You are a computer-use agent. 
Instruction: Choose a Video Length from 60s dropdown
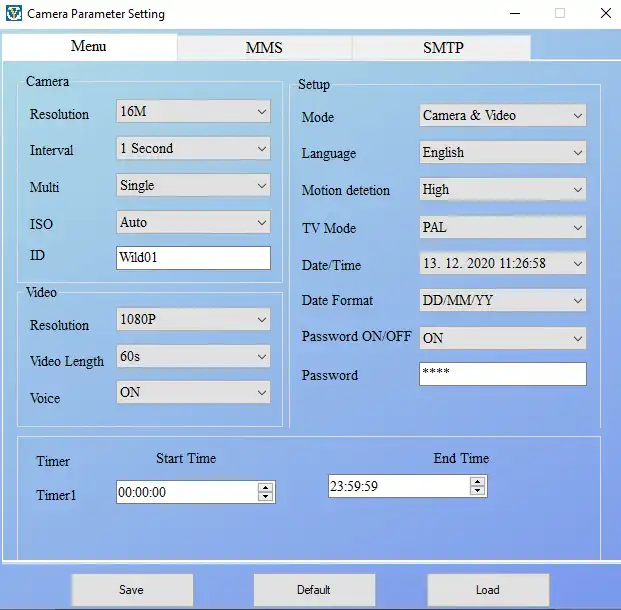(x=193, y=357)
